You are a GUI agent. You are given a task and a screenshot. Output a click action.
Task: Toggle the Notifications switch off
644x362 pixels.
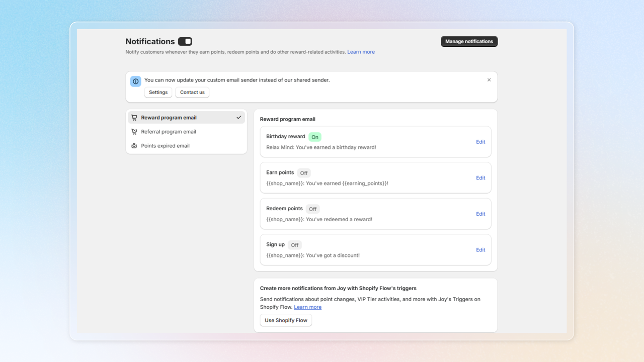coord(185,41)
